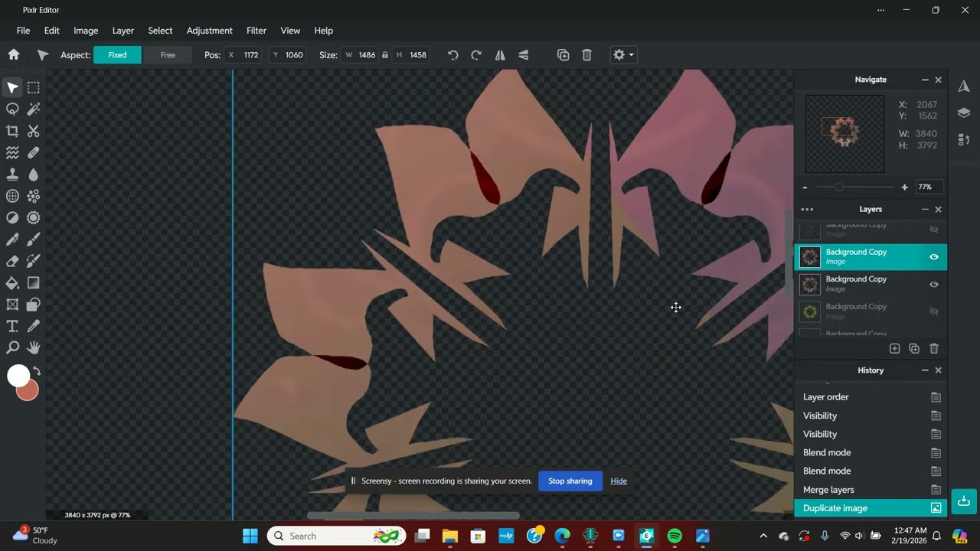Screen dimensions: 980x551
Task: Select the Clone stamp tool
Action: (x=12, y=174)
